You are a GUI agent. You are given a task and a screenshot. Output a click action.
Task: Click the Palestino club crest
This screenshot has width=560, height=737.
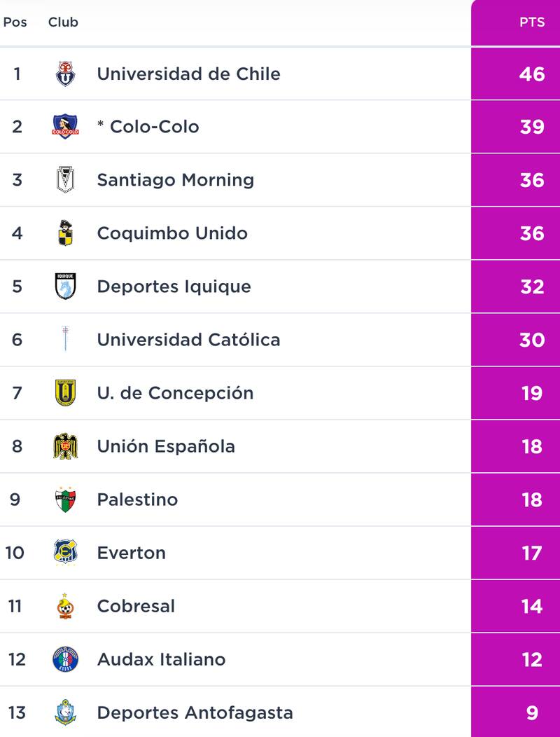(x=64, y=500)
